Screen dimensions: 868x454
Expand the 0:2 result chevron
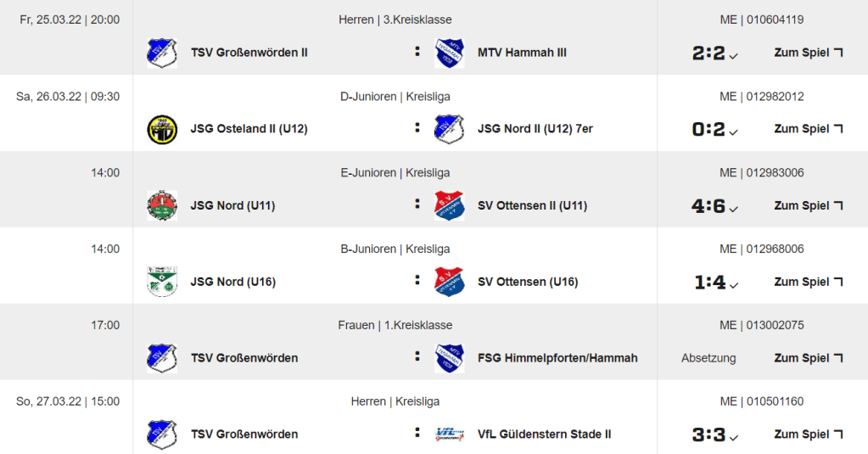(x=733, y=133)
